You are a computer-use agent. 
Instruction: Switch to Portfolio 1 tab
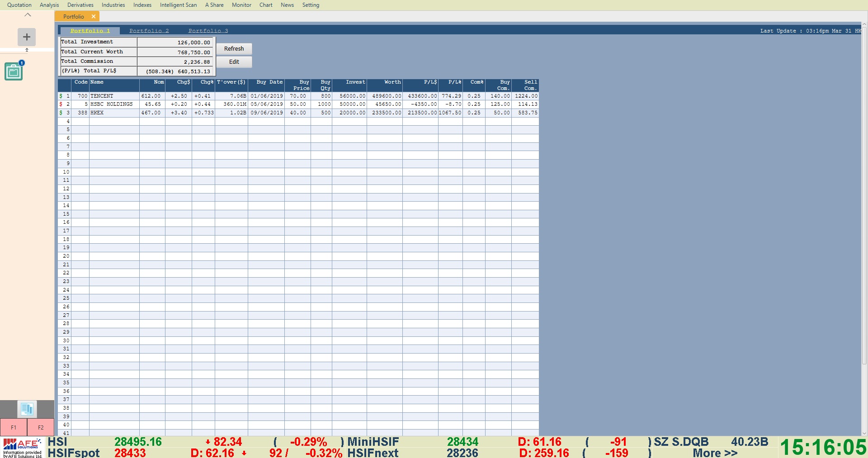click(90, 31)
